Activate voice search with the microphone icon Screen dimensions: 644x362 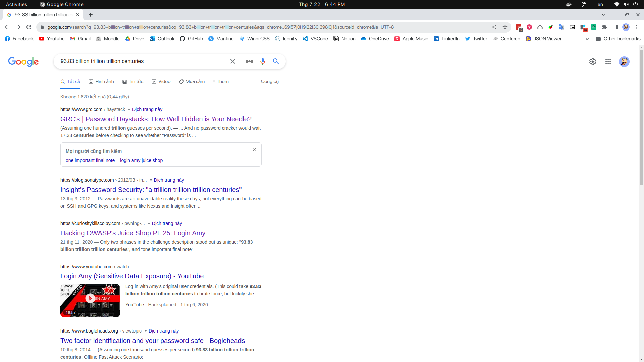click(263, 61)
